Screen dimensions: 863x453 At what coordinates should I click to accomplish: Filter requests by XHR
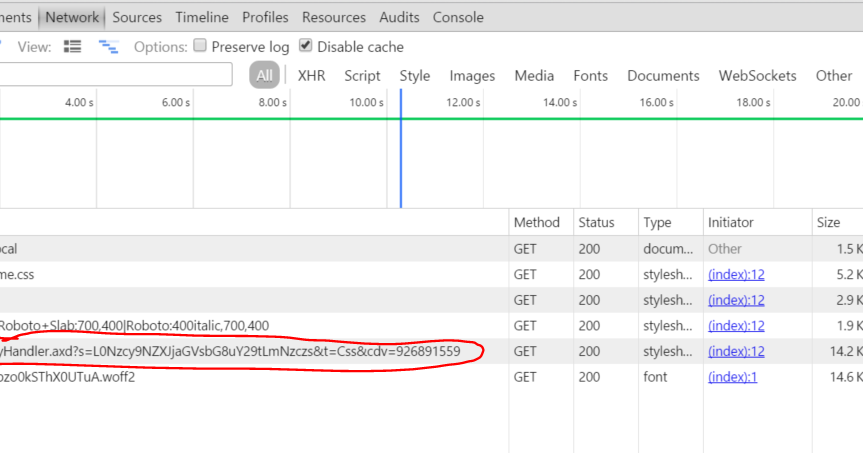[312, 75]
